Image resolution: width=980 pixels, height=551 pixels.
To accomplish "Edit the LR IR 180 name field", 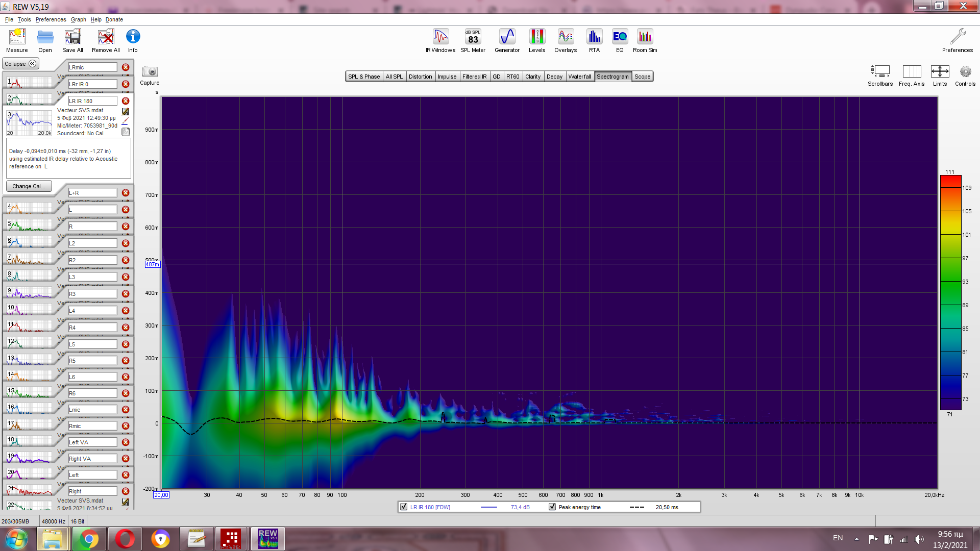I will tap(92, 101).
